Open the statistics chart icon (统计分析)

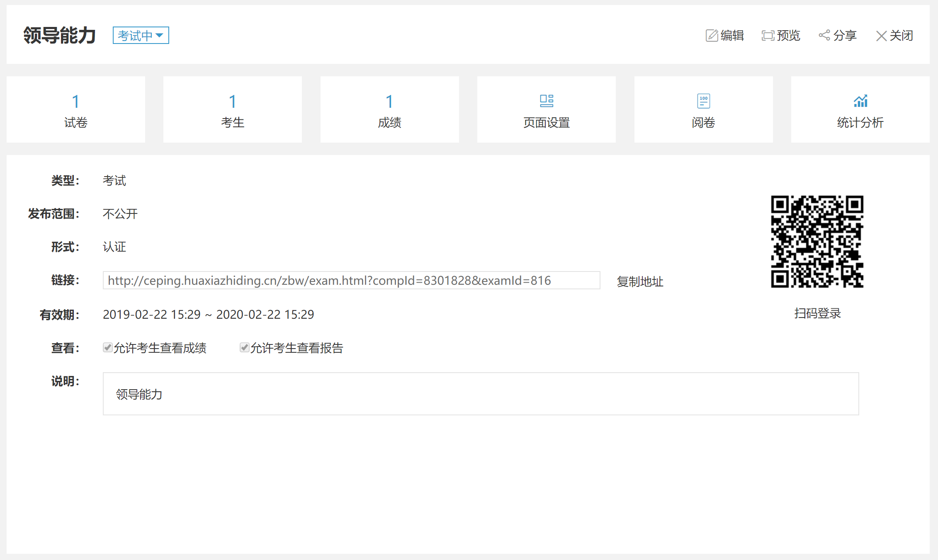(860, 101)
